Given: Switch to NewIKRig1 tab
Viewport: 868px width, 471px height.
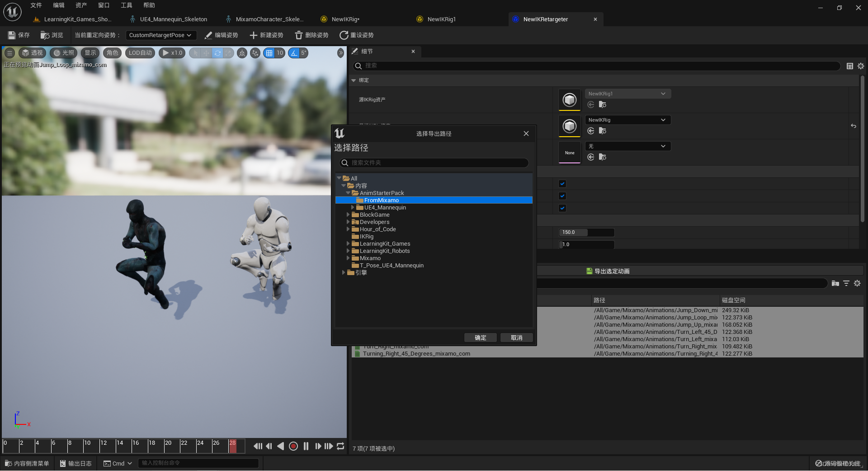Looking at the screenshot, I should coord(442,19).
